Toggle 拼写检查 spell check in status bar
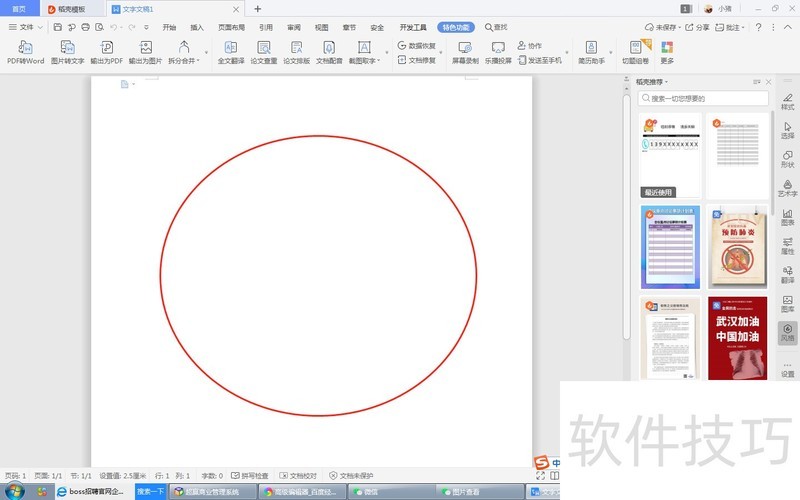Viewport: 800px width, 500px height. (x=249, y=476)
